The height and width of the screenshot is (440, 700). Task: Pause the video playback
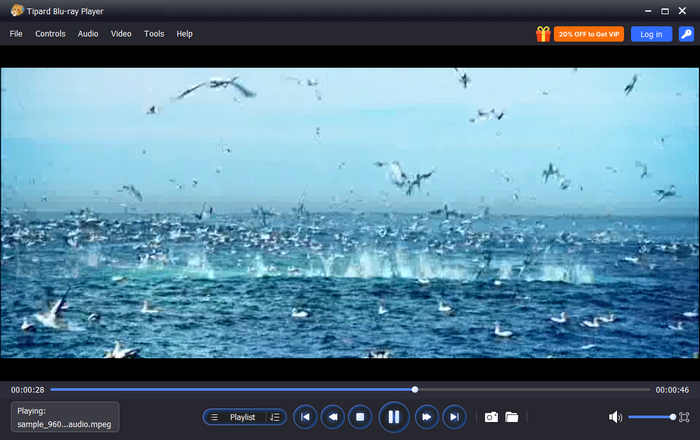click(393, 417)
